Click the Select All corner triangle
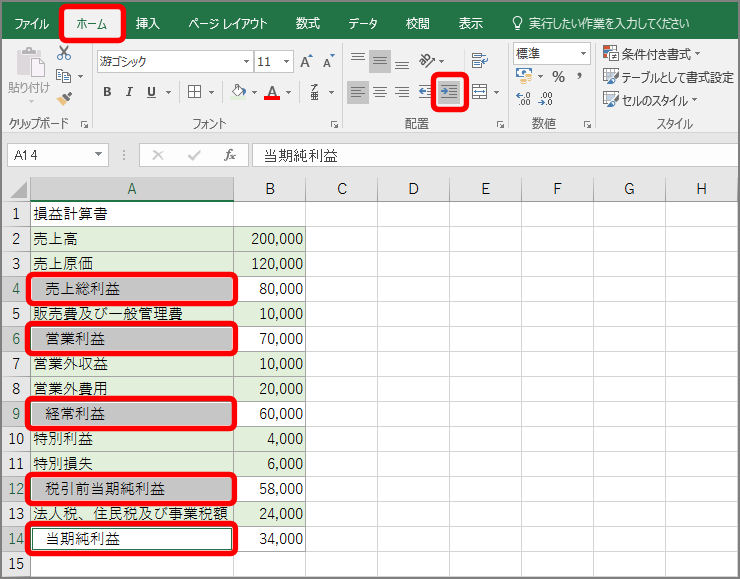Viewport: 740px width, 579px height. [19, 190]
